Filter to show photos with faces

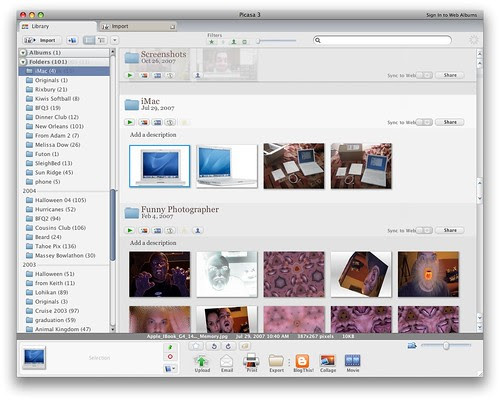[234, 42]
